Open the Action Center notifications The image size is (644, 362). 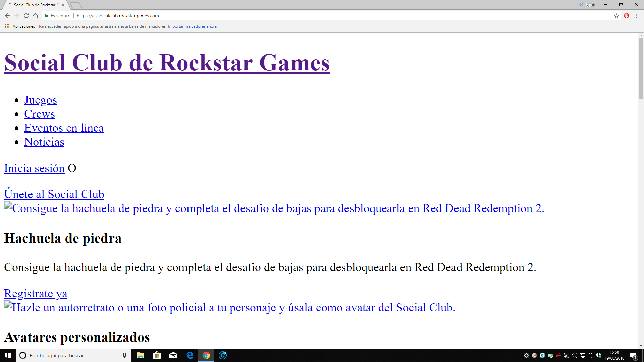coord(633,355)
